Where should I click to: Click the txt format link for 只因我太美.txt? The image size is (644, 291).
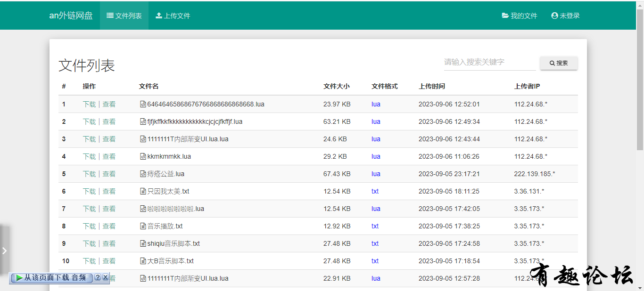(375, 191)
